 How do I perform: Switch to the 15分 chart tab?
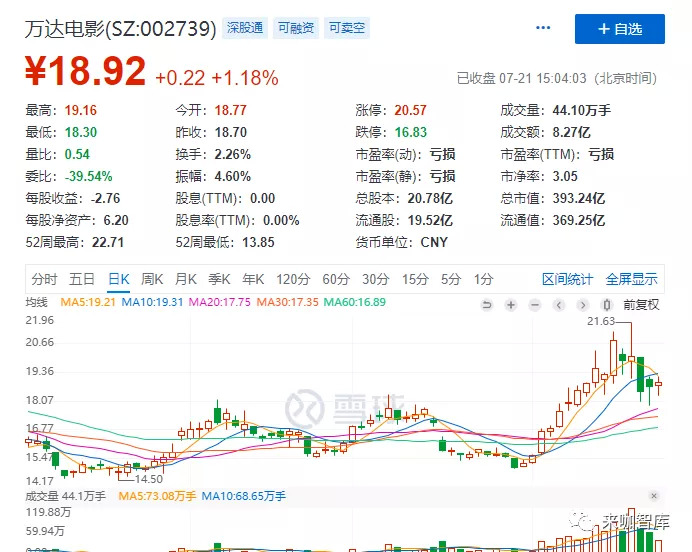pyautogui.click(x=415, y=279)
